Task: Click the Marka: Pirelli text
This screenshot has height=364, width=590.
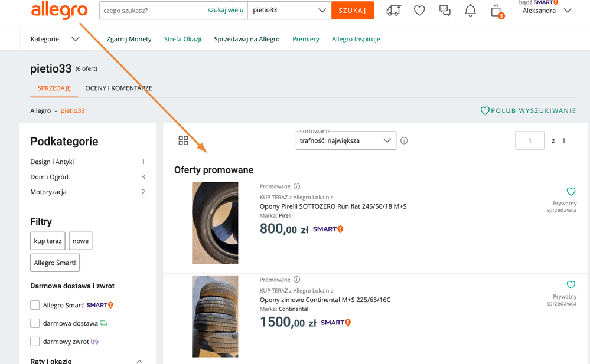Action: [276, 215]
